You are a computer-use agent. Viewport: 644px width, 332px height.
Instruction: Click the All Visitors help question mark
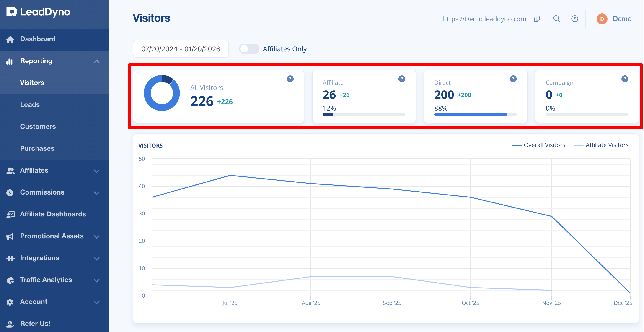290,79
